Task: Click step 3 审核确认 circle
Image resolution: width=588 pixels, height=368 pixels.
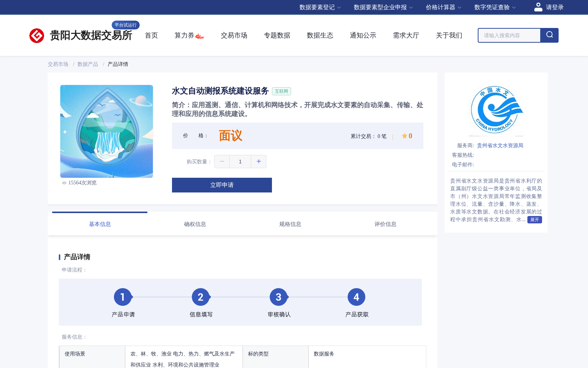Action: 279,297
